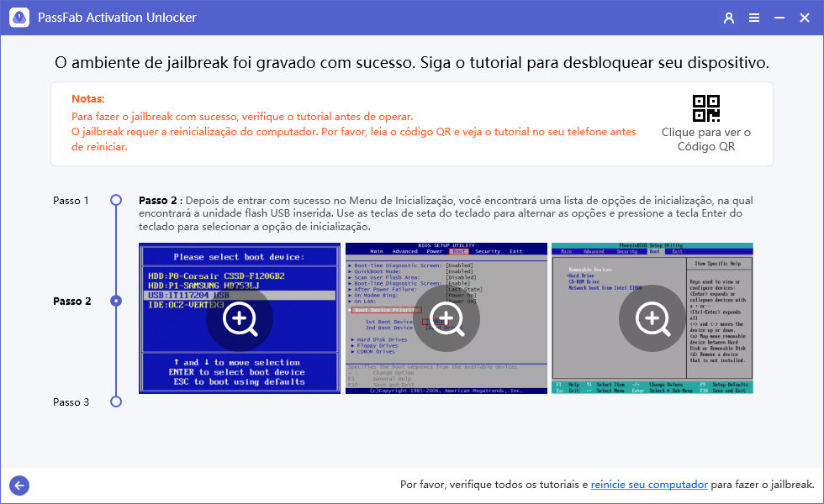Click the PassFab logo in the title bar
The height and width of the screenshot is (504, 824).
(18, 17)
